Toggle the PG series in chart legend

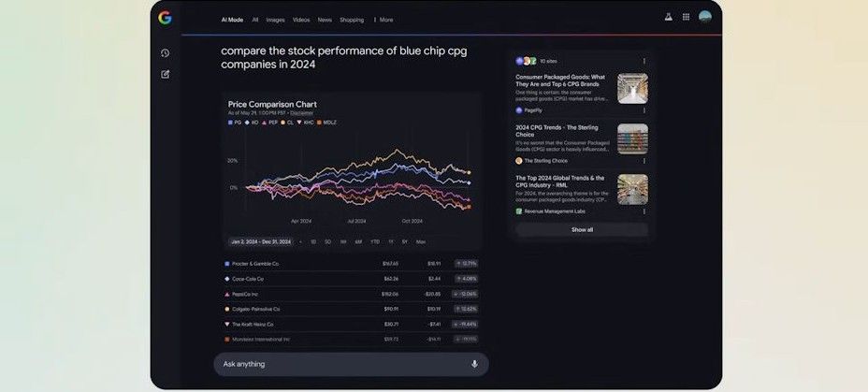click(x=235, y=122)
